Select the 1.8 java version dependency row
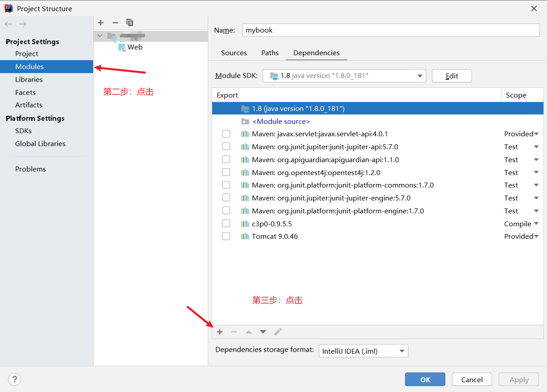Image resolution: width=547 pixels, height=392 pixels. pyautogui.click(x=378, y=108)
